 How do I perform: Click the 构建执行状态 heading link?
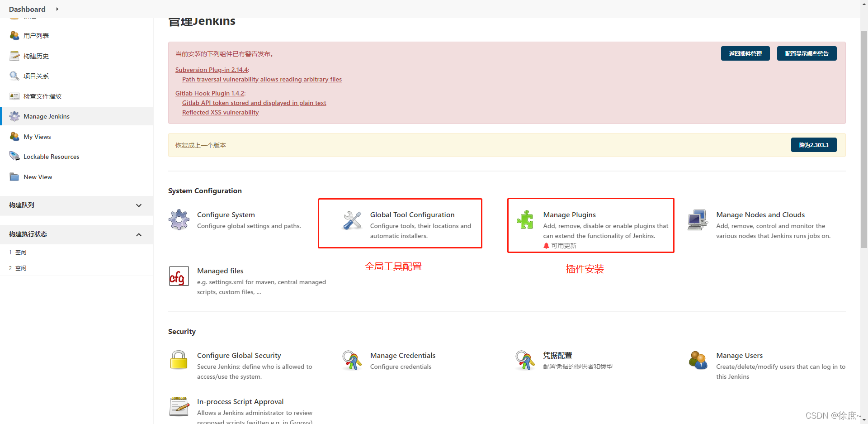pos(28,234)
